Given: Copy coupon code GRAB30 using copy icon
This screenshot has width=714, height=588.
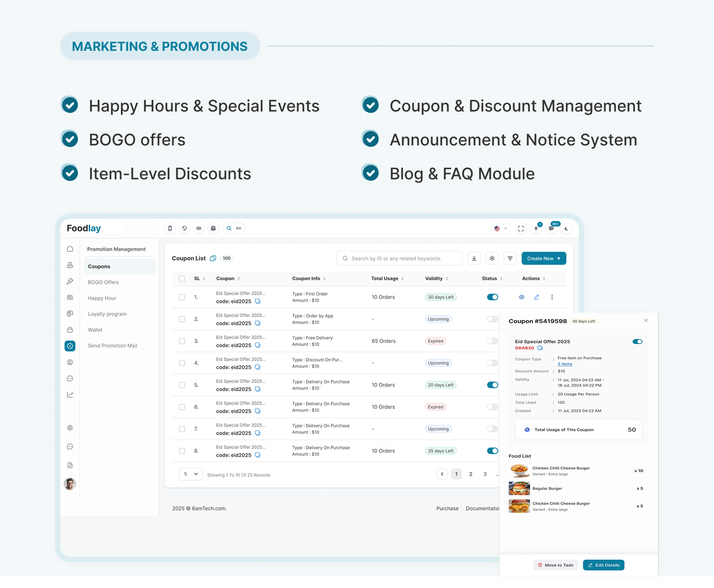Looking at the screenshot, I should (x=540, y=348).
